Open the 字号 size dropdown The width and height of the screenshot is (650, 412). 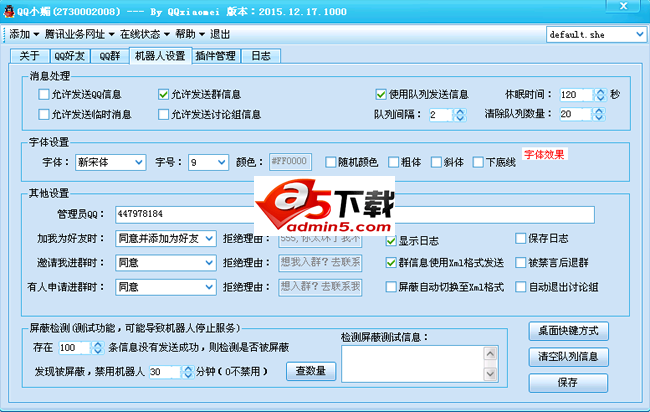tap(208, 162)
